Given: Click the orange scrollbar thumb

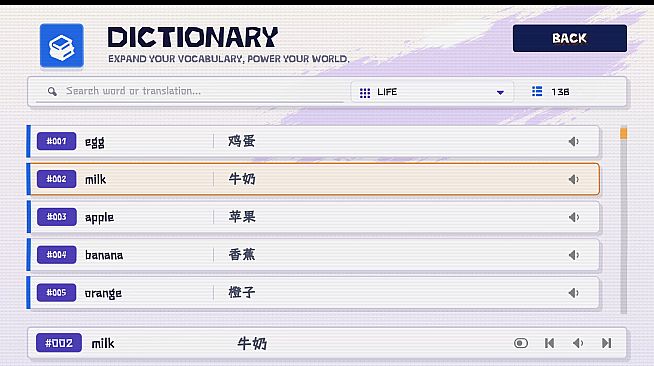Looking at the screenshot, I should 624,133.
